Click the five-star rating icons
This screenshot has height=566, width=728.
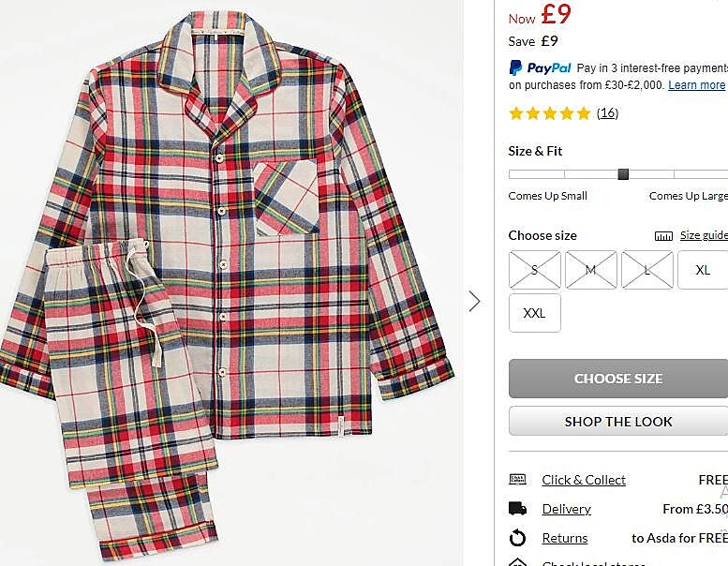(x=550, y=113)
